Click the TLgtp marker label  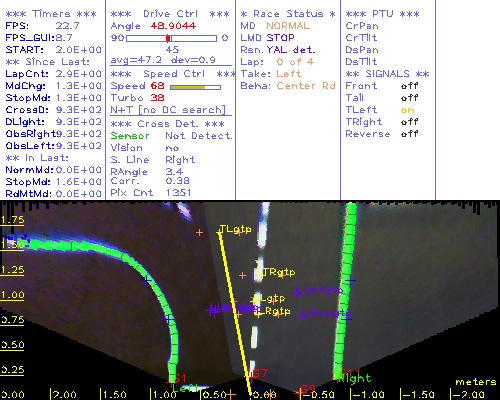tap(236, 229)
